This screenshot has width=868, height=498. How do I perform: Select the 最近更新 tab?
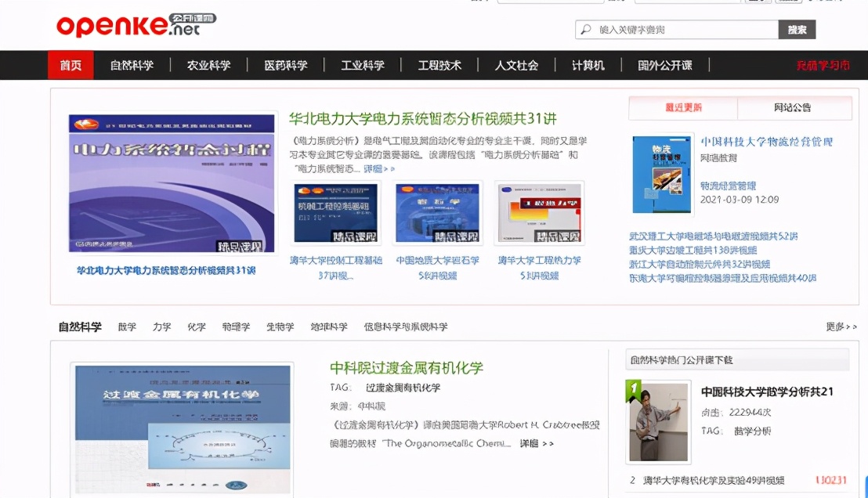coord(683,107)
